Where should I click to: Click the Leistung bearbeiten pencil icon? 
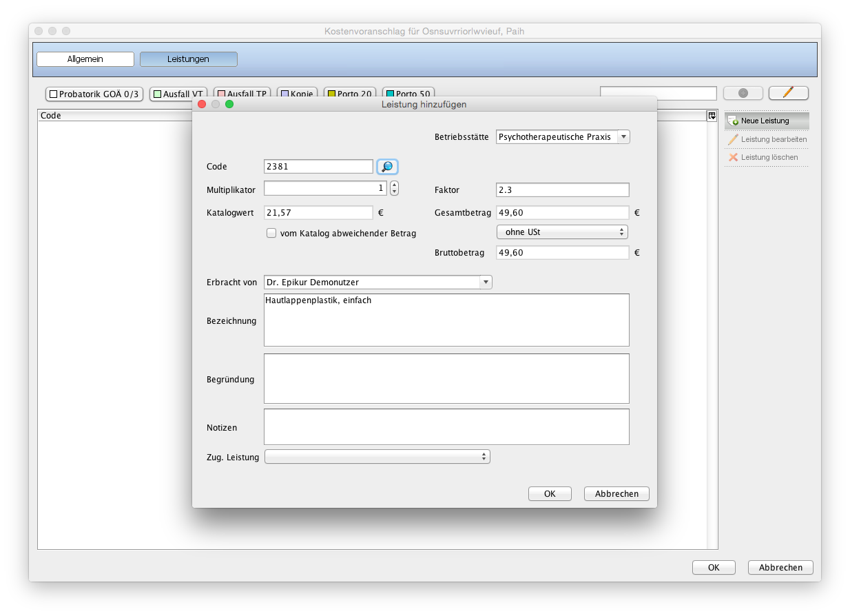tap(733, 139)
